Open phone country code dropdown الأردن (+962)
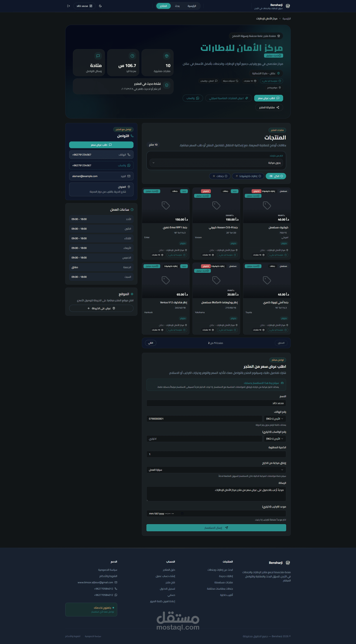 coord(275,418)
